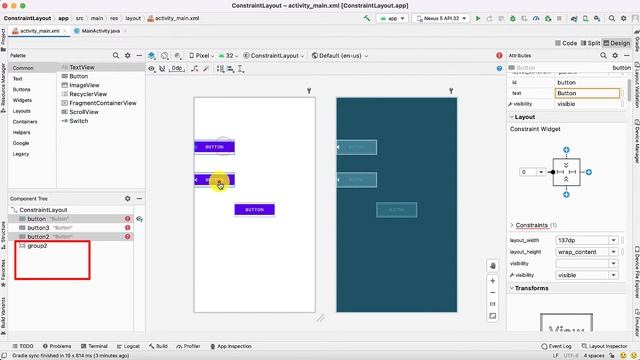640x360 pixels.
Task: Click the pan hand tool on the canvas
Action: [493, 266]
